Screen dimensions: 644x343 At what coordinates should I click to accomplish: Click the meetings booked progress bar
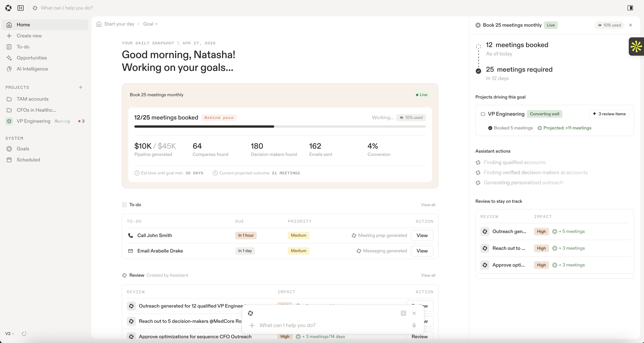(x=280, y=127)
